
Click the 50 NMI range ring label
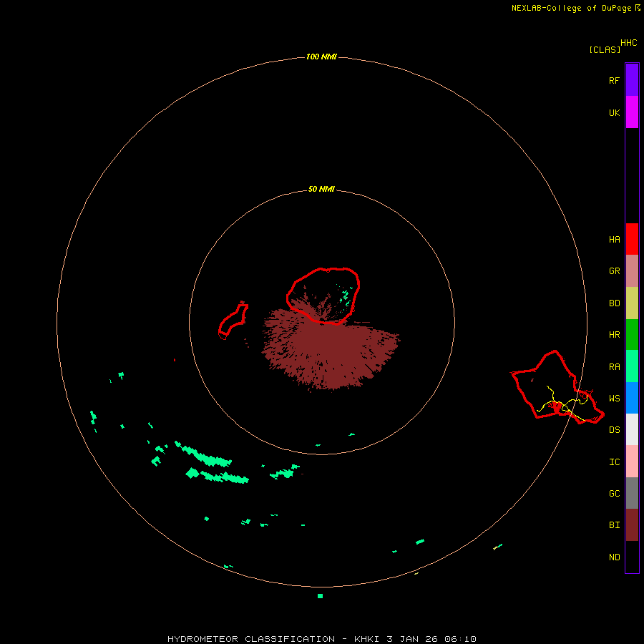[321, 189]
